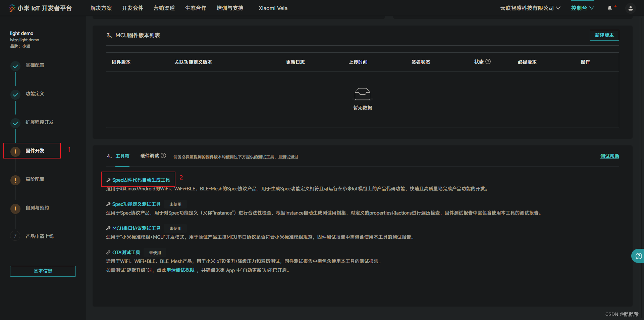Open the OTA测试工具 link
The height and width of the screenshot is (320, 644).
point(126,253)
